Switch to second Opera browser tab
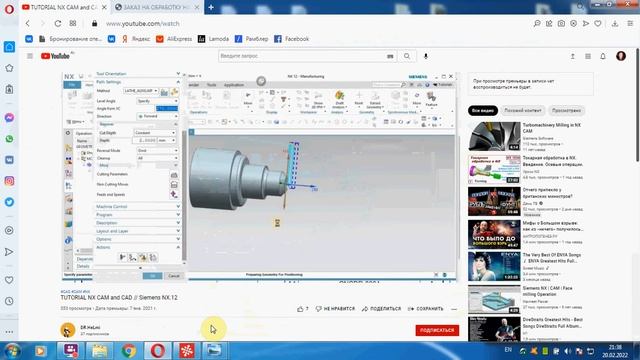Screen dimensions: 640x360 click(157, 7)
